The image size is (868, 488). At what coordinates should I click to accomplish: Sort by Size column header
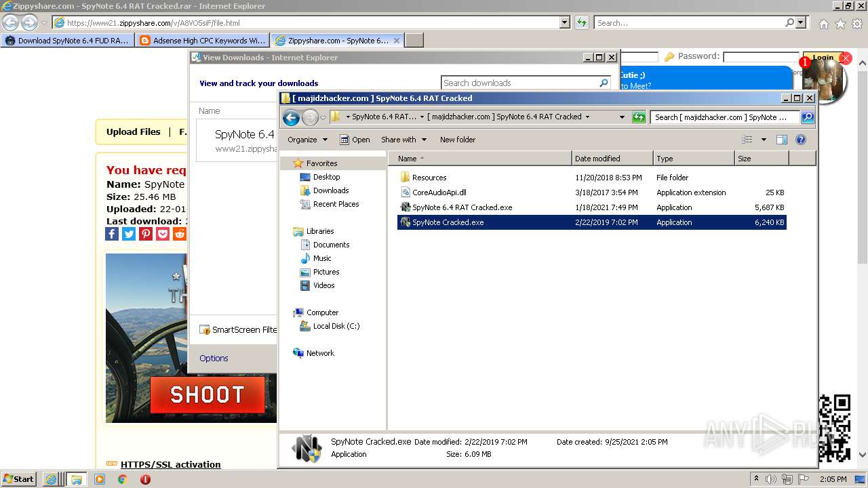tap(762, 159)
